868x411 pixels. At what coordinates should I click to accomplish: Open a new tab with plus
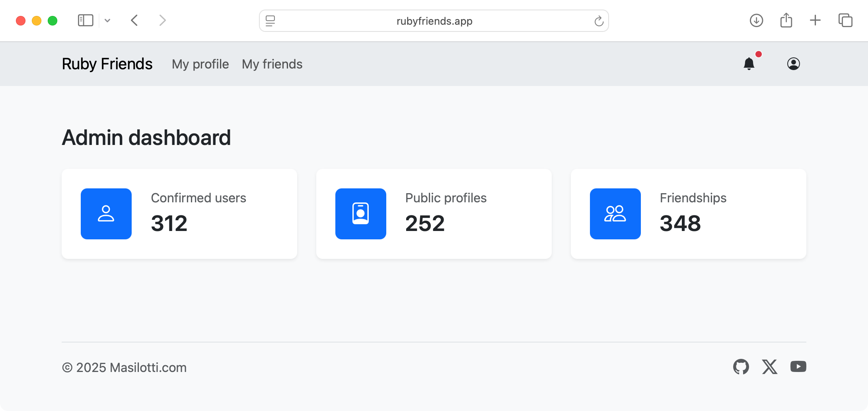815,20
